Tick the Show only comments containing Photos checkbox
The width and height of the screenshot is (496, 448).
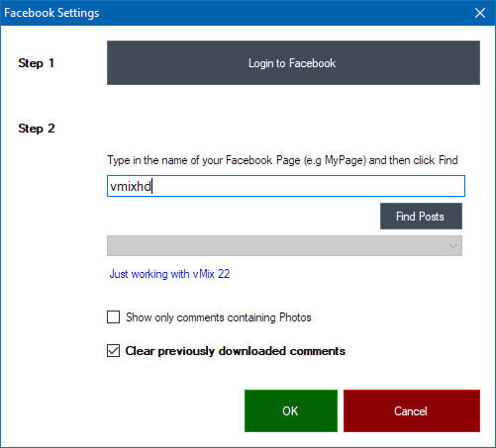click(x=113, y=317)
